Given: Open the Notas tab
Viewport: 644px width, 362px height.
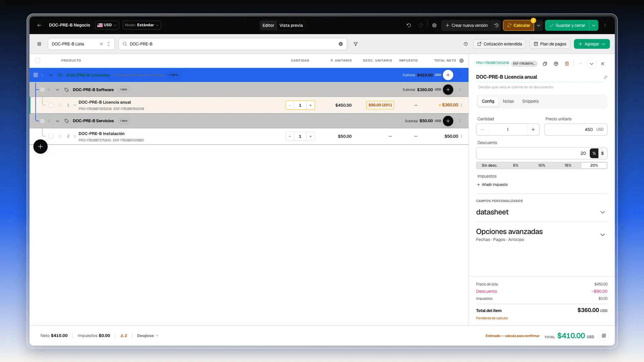Looking at the screenshot, I should (508, 101).
